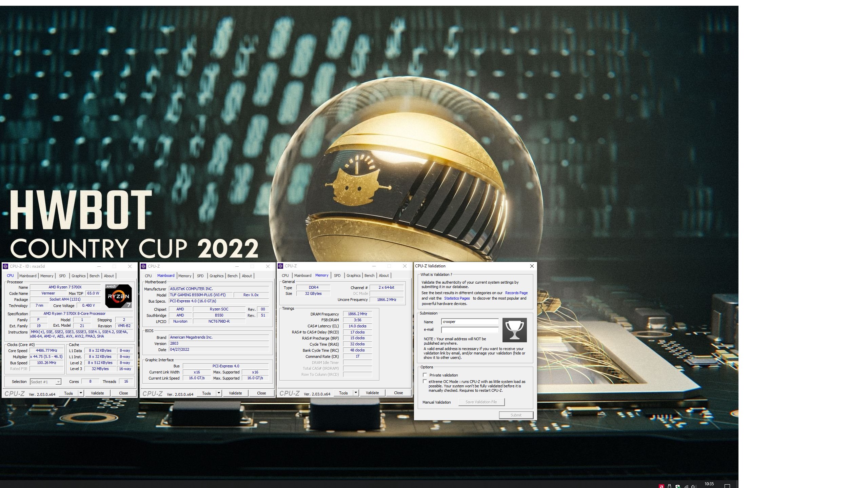The height and width of the screenshot is (488, 868).
Task: Enable the eXtreme OC Mode checkbox
Action: 425,381
